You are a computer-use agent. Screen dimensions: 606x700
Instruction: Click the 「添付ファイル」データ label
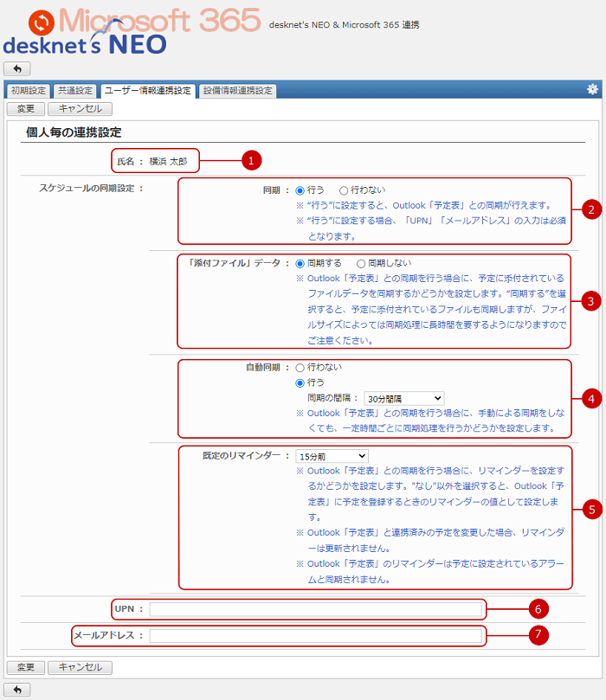point(234,263)
